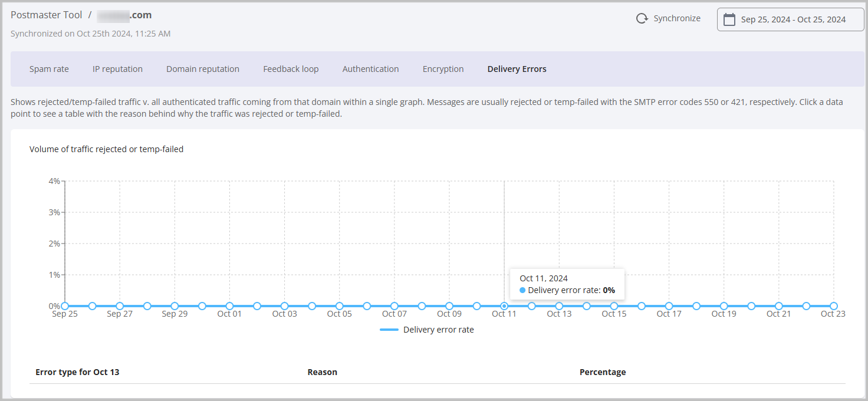Switch to the Encryption tab

pos(443,69)
